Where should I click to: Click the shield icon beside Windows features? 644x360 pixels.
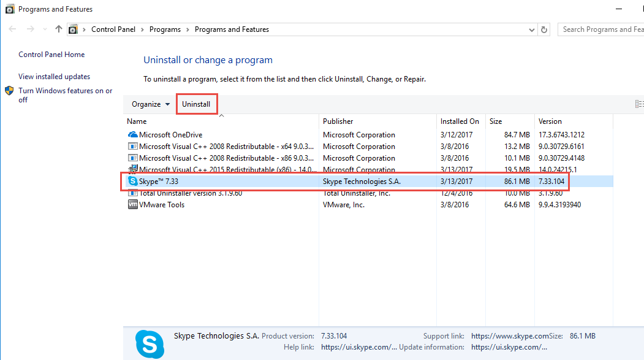coord(9,91)
